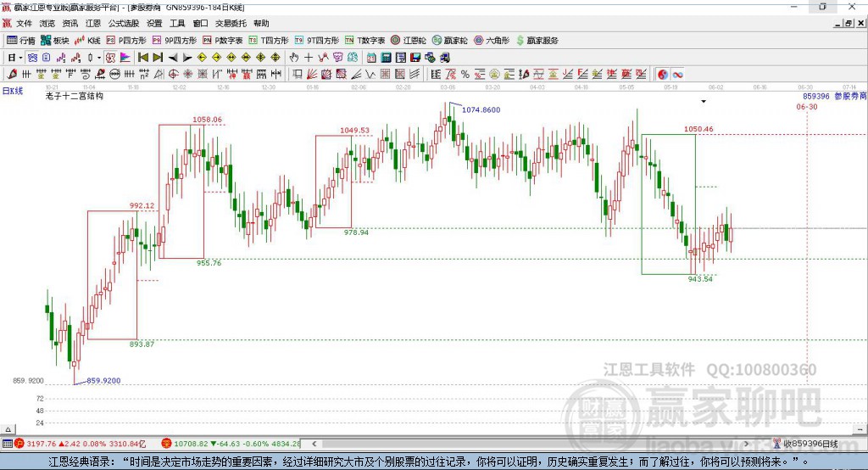Screen dimensions: 868x470
Task: Open 赢家服务 dollar-sign service button
Action: click(537, 41)
